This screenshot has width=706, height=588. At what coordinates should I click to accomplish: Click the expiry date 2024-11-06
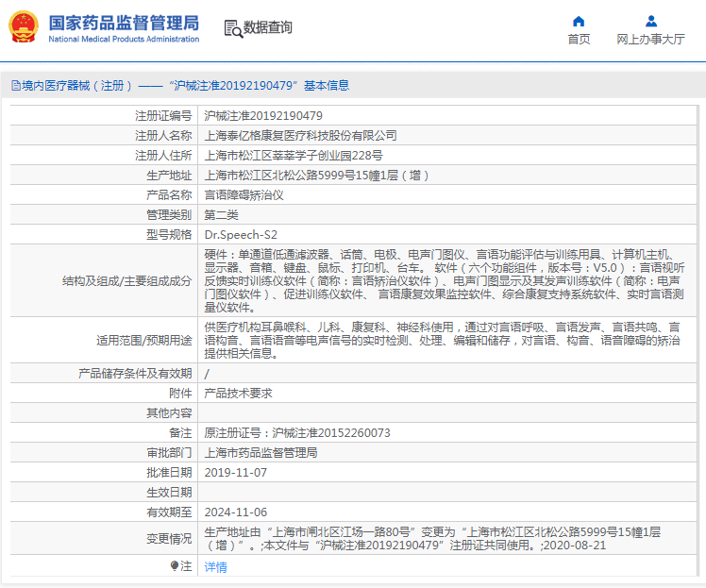tap(236, 512)
